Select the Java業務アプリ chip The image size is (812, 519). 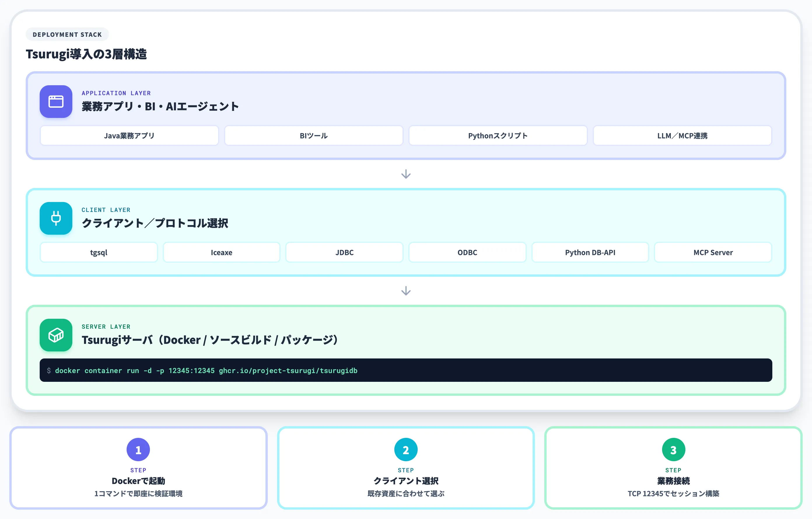(x=129, y=136)
